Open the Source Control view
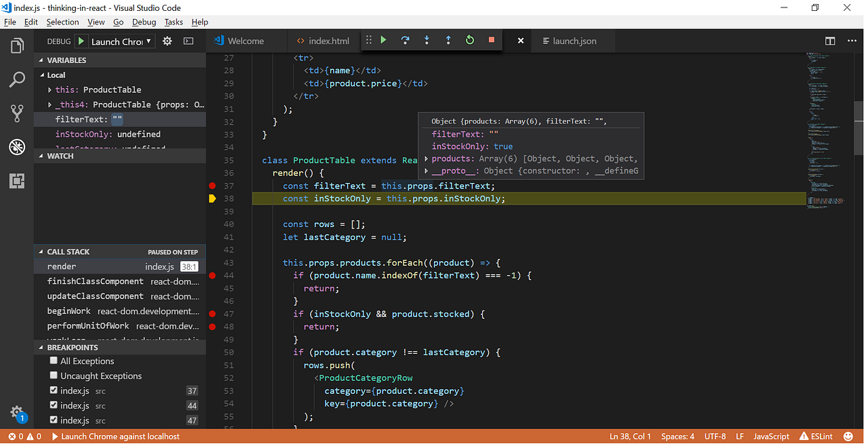This screenshot has width=868, height=446. (x=17, y=113)
